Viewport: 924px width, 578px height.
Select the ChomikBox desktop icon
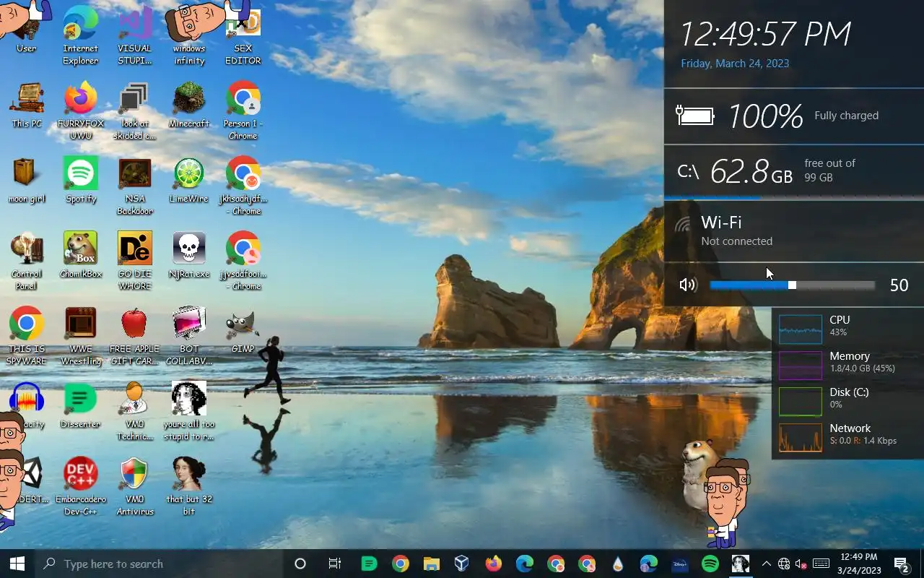point(81,256)
